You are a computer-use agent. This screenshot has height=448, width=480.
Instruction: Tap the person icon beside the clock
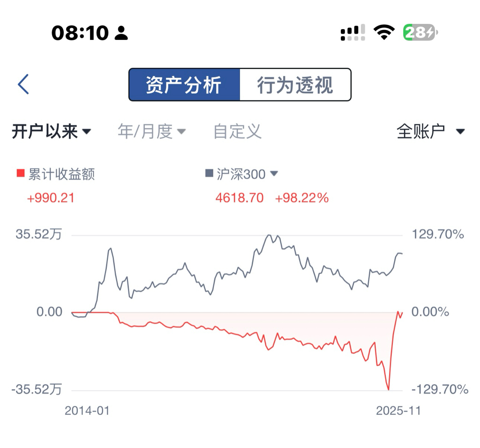coord(121,33)
